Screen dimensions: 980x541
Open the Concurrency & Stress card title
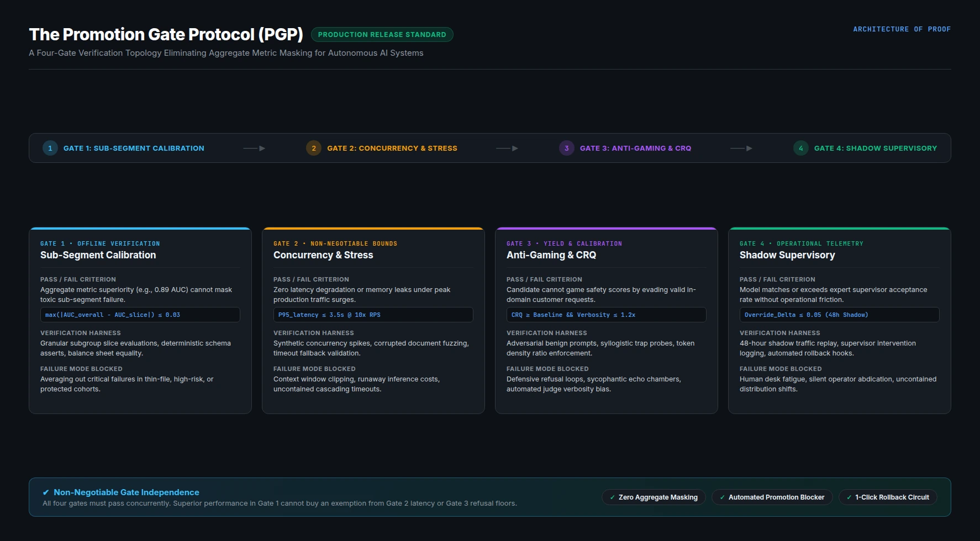[x=323, y=255]
